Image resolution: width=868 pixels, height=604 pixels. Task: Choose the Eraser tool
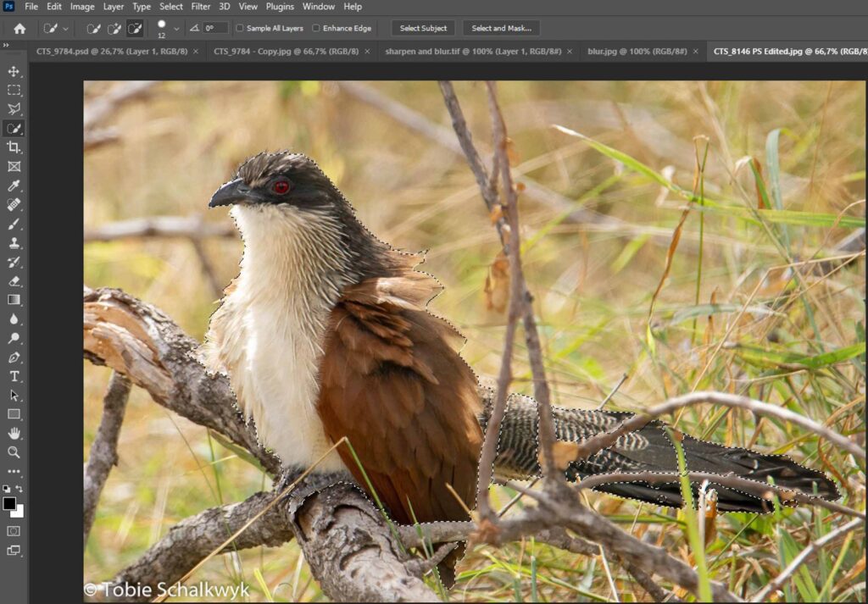point(14,281)
